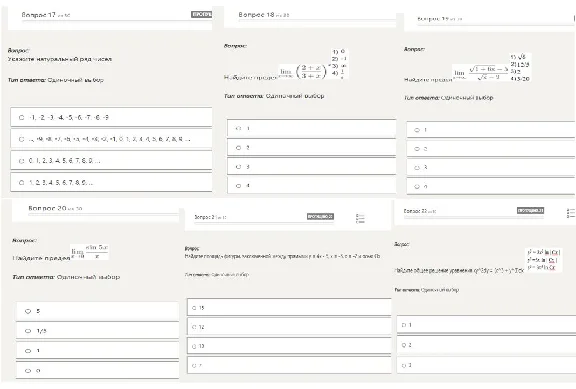The image size is (576, 389).
Task: Pick option 3 in Вопрос 19
Action: pos(491,168)
